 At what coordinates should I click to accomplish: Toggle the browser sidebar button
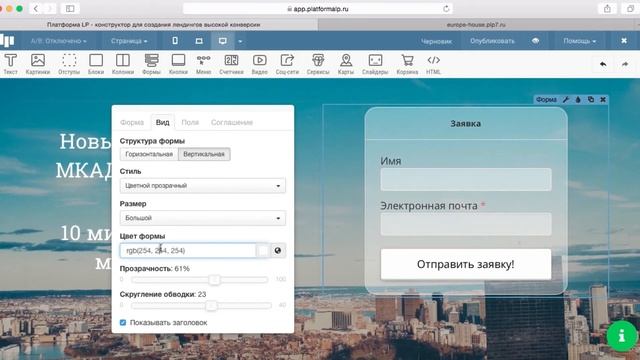click(70, 9)
